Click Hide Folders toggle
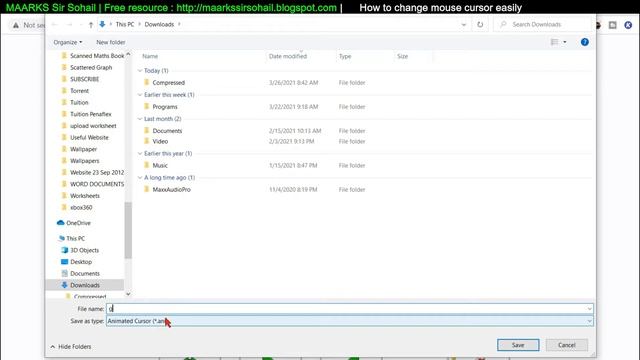Viewport: 640px width, 360px height. click(x=71, y=347)
